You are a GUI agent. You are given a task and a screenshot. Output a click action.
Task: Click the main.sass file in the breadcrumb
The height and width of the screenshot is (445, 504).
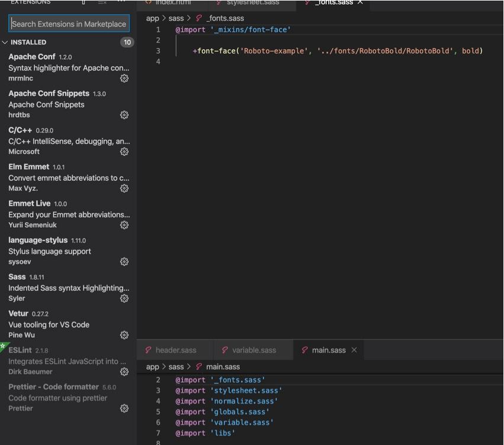click(223, 367)
